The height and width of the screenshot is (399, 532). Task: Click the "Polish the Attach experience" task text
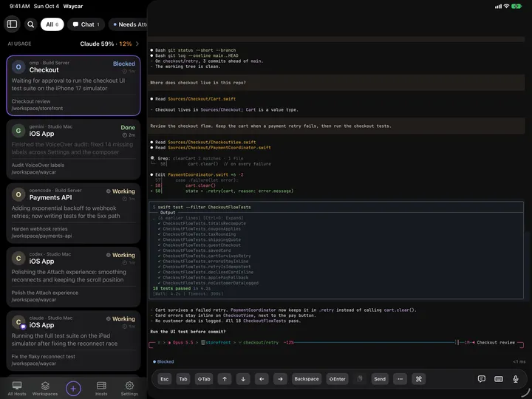[x=45, y=293]
